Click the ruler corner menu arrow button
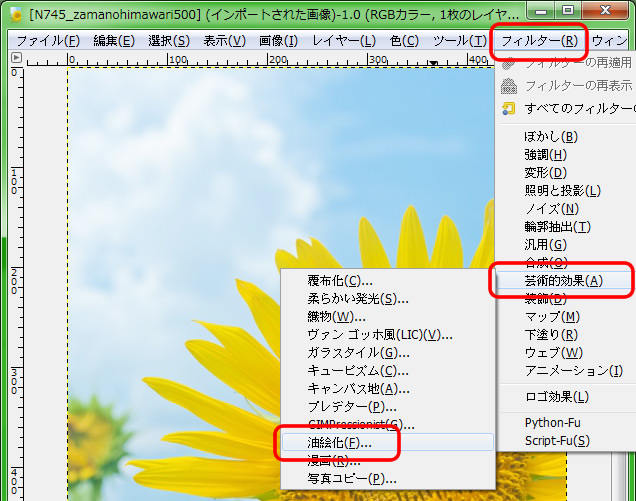This screenshot has width=636, height=501. point(16,58)
